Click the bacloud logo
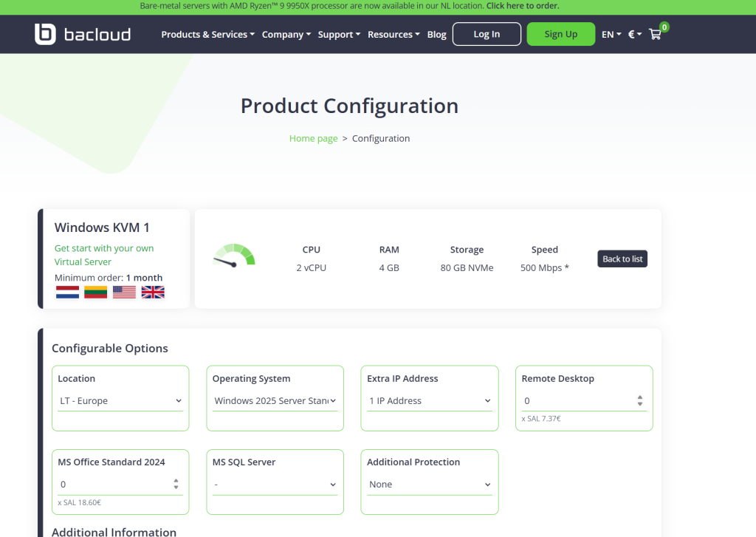The image size is (756, 537). click(83, 34)
